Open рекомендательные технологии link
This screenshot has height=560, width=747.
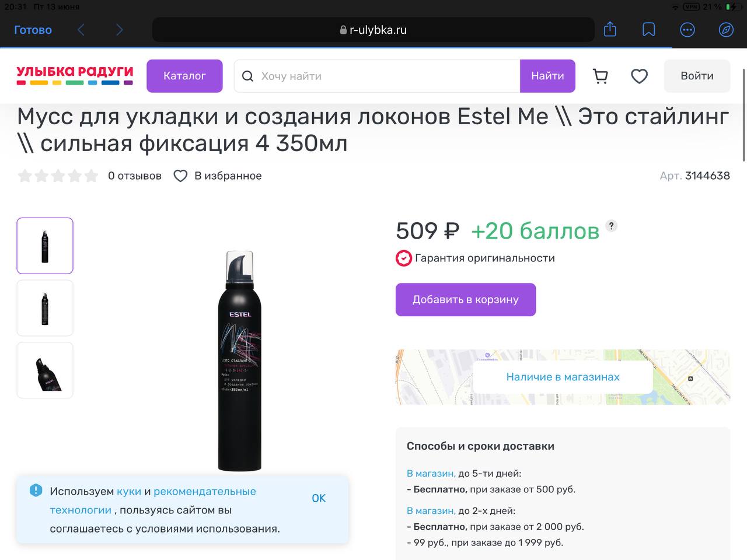153,501
